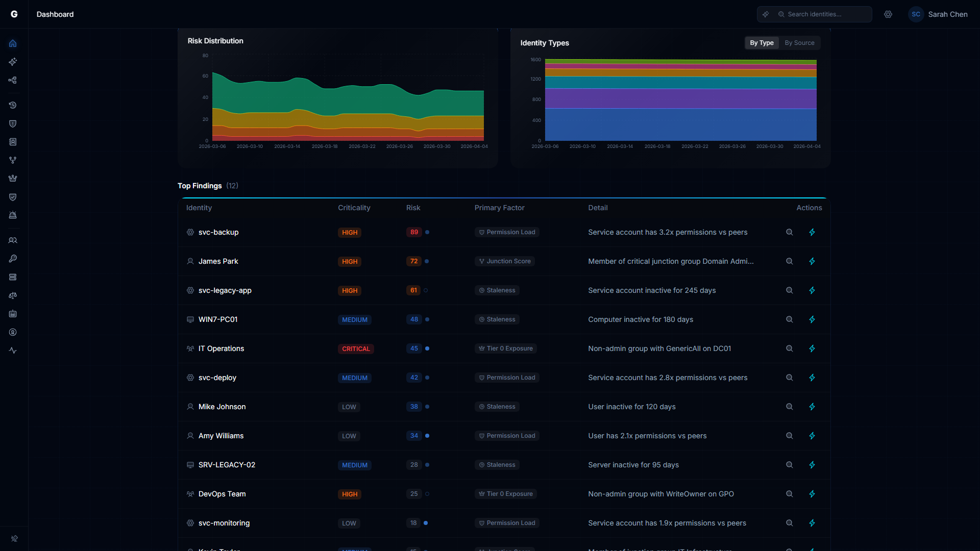
Task: Click the balance scales sidebar icon
Action: coord(13,295)
